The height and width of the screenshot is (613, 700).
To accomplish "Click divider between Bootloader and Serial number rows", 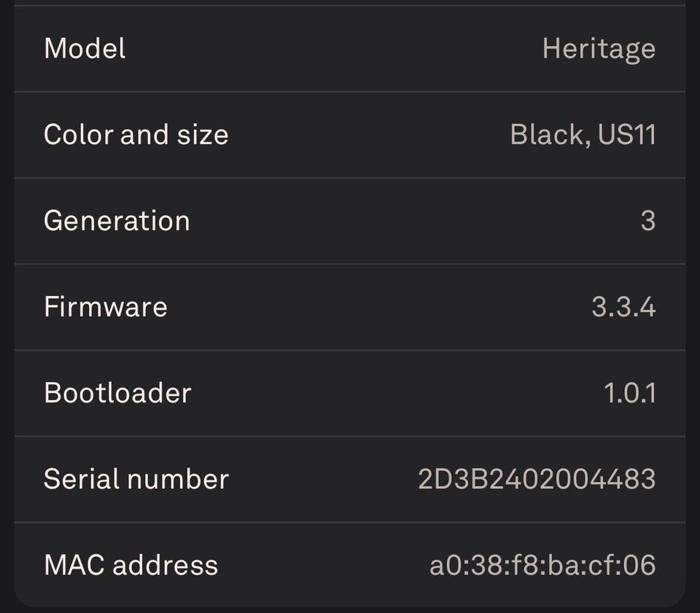I will coord(350,436).
